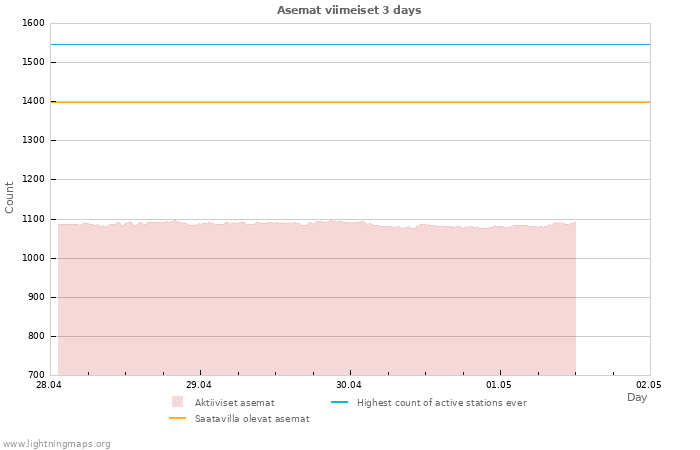Click the pink active stations area
Viewport: 700px width, 450px height.
coord(317,298)
